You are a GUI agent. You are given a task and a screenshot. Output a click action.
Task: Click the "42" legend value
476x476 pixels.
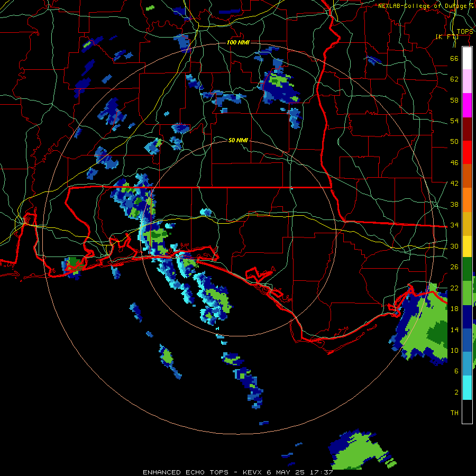[454, 184]
